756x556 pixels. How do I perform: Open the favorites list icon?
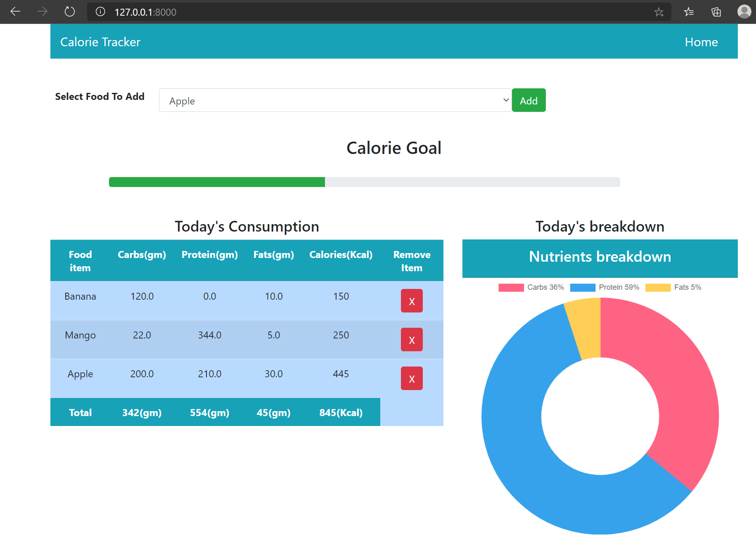coord(689,12)
